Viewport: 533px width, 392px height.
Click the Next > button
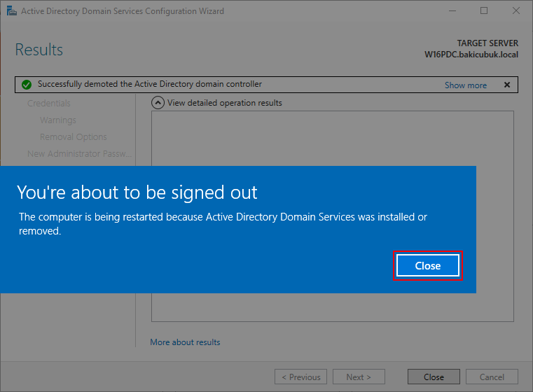(359, 377)
